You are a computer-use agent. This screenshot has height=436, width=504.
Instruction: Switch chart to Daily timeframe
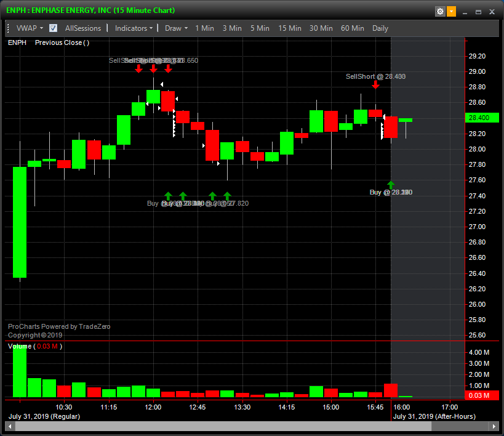point(380,28)
